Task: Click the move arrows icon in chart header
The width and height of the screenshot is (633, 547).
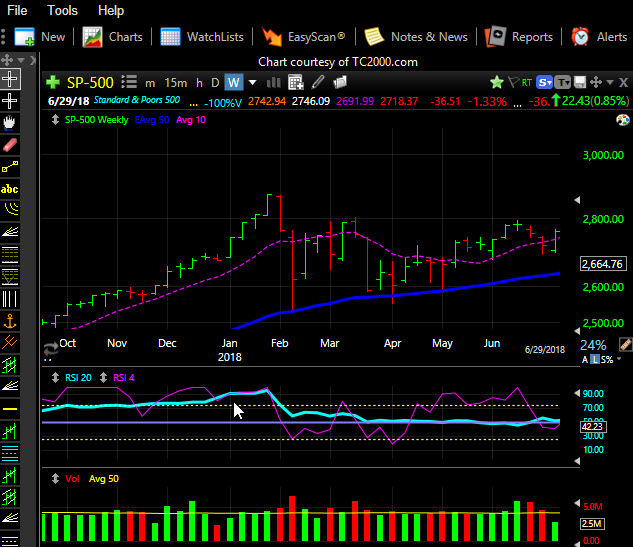Action: pyautogui.click(x=596, y=82)
